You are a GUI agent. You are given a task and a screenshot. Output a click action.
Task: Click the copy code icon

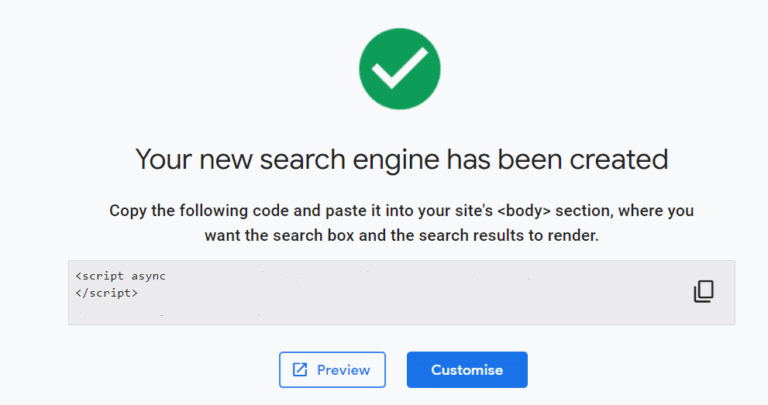(704, 292)
